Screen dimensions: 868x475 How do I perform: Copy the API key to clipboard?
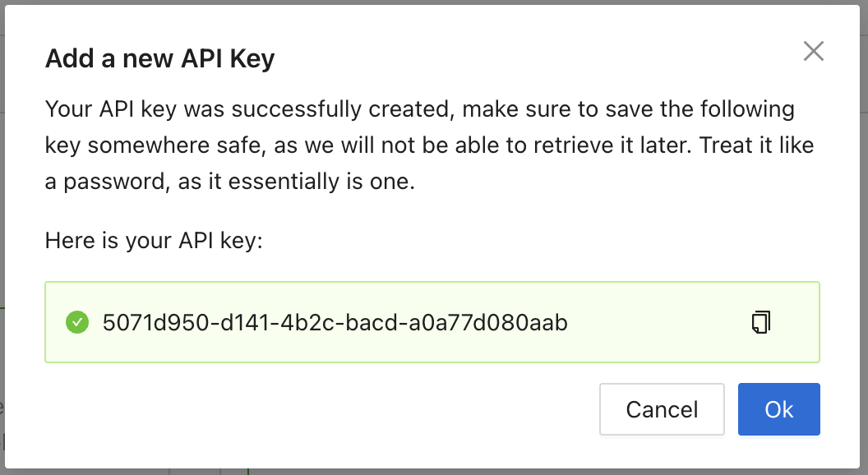[761, 322]
